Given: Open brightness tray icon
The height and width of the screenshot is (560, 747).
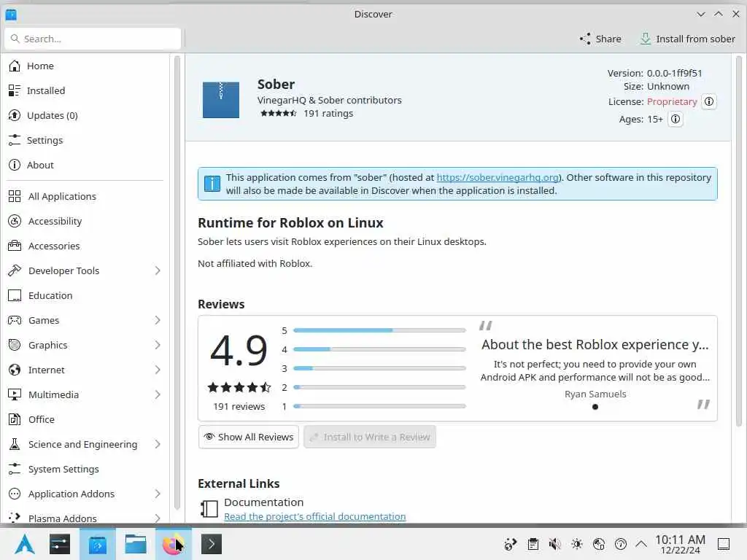Looking at the screenshot, I should coord(577,544).
